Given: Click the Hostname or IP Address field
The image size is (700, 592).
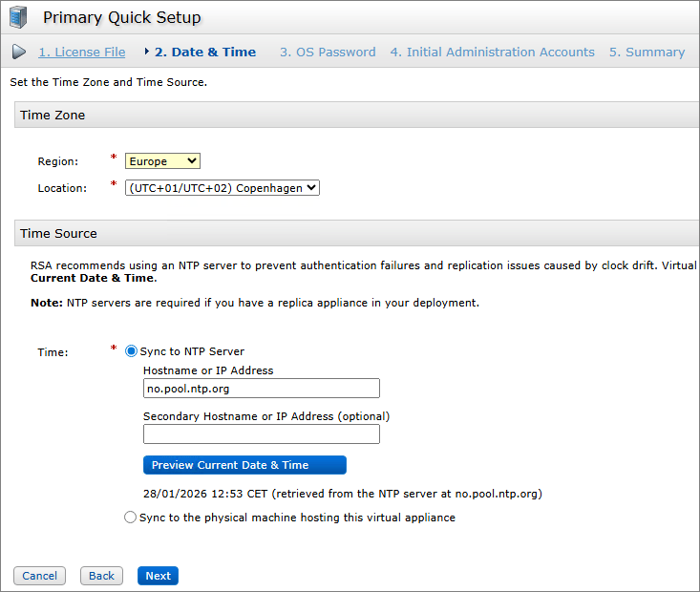Looking at the screenshot, I should click(262, 389).
